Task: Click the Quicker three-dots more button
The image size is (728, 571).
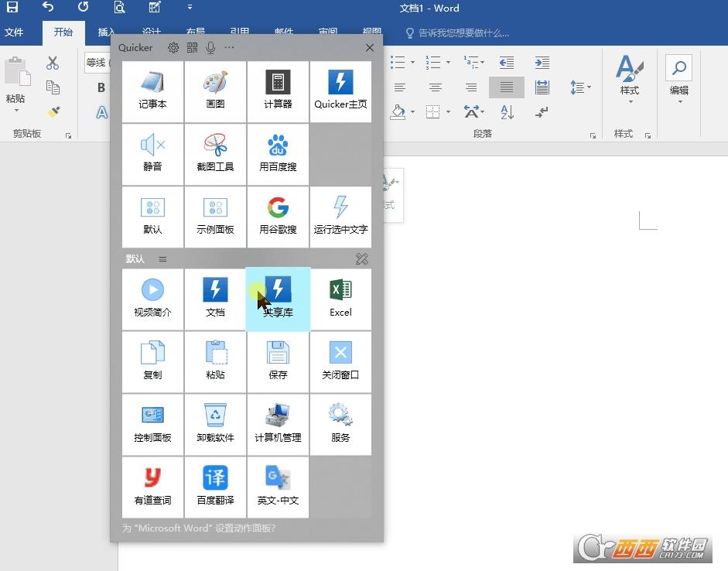Action: click(x=229, y=47)
